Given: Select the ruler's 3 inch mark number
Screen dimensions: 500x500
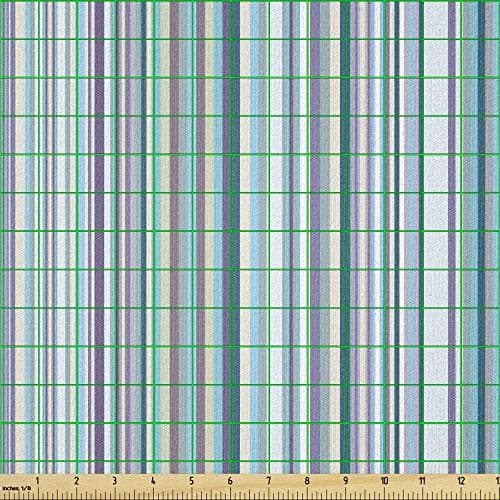Looking at the screenshot, I should click(x=115, y=481).
